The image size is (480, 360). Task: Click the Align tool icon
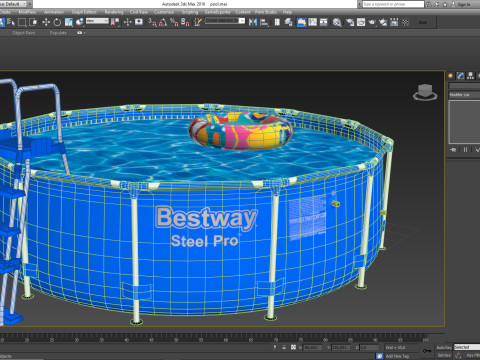[x=264, y=22]
